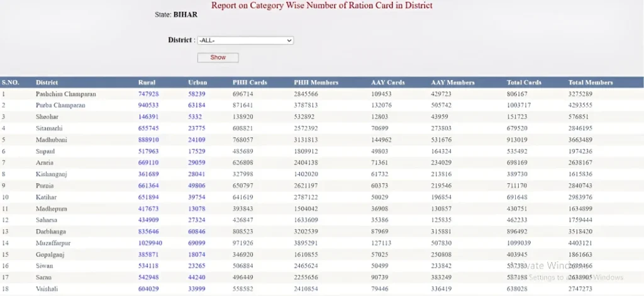The image size is (644, 296).
Task: Click Saran's Urban count 44240
Action: 197,276
